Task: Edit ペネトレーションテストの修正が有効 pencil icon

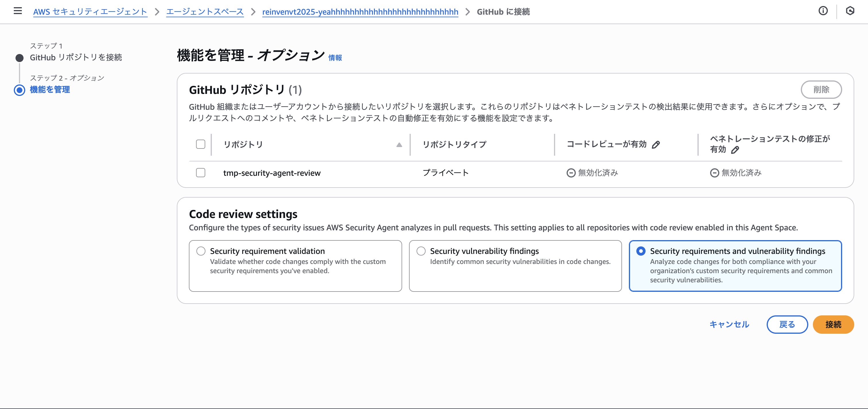Action: [x=735, y=150]
